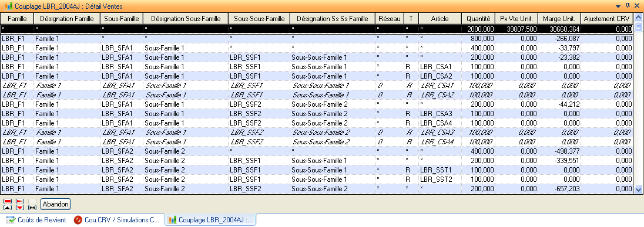
Task: Open the panel dropdown arrow in title bar
Action: coord(618,6)
